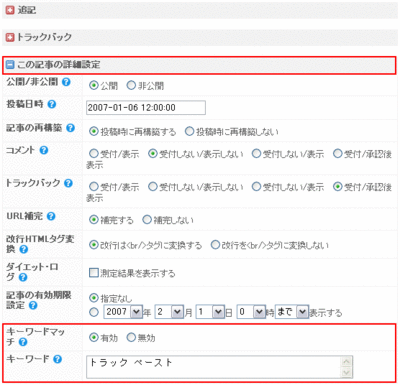Open help icon for キーワードマッチ
The width and height of the screenshot is (400, 385).
click(x=23, y=342)
